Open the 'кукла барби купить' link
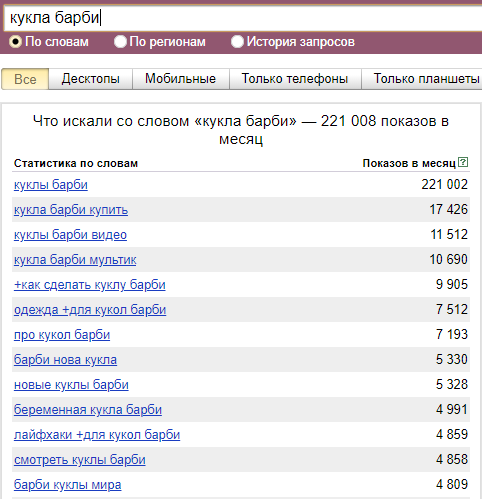This screenshot has width=482, height=499. click(71, 210)
